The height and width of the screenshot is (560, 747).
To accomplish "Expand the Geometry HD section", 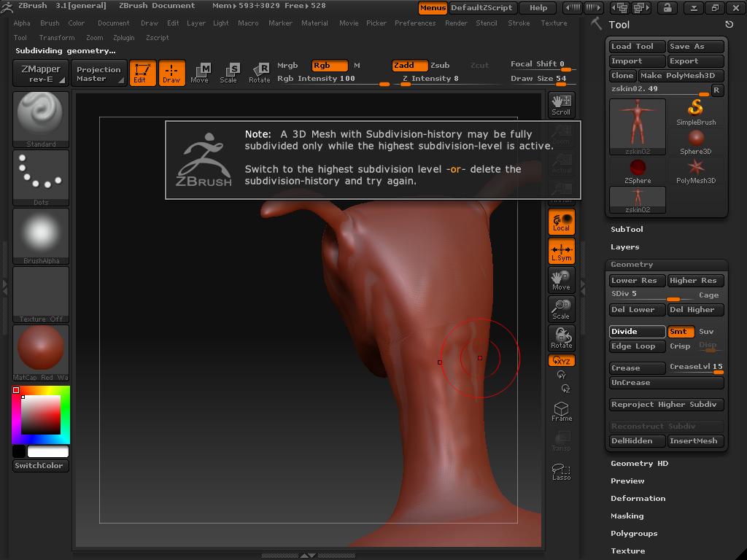I will pyautogui.click(x=639, y=463).
